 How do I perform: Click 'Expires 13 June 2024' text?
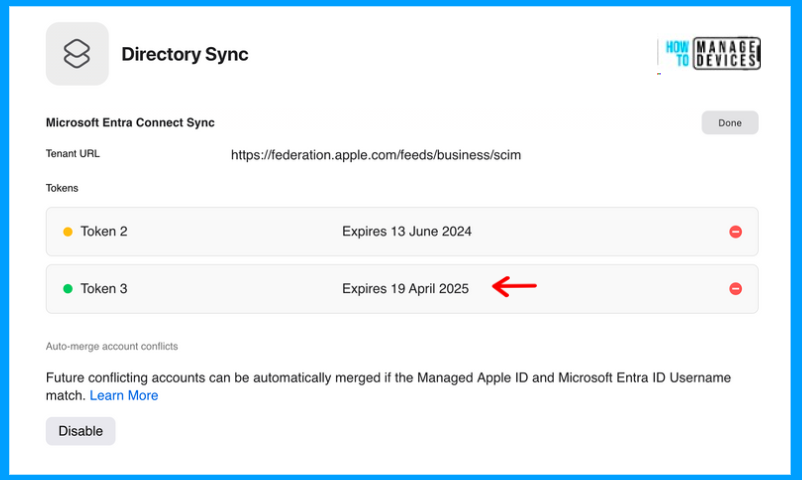407,231
